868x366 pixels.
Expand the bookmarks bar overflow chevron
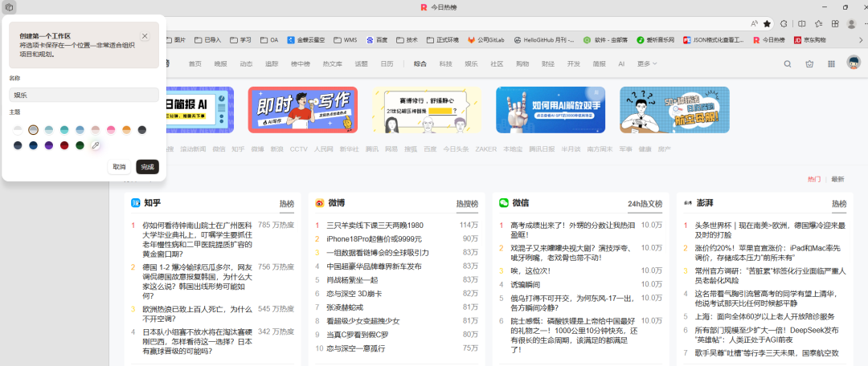click(861, 40)
